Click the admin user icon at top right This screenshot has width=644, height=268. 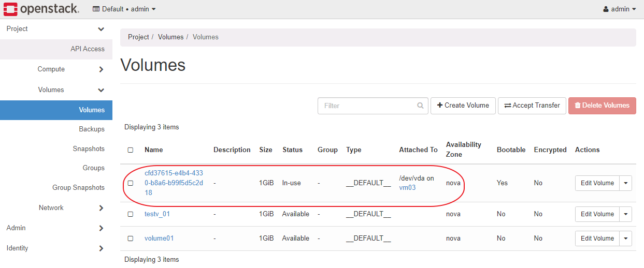point(606,9)
